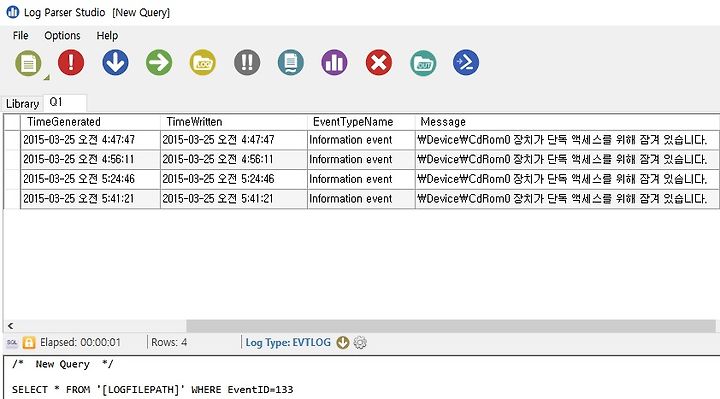Sort by the TimeWritten column header

tap(233, 122)
